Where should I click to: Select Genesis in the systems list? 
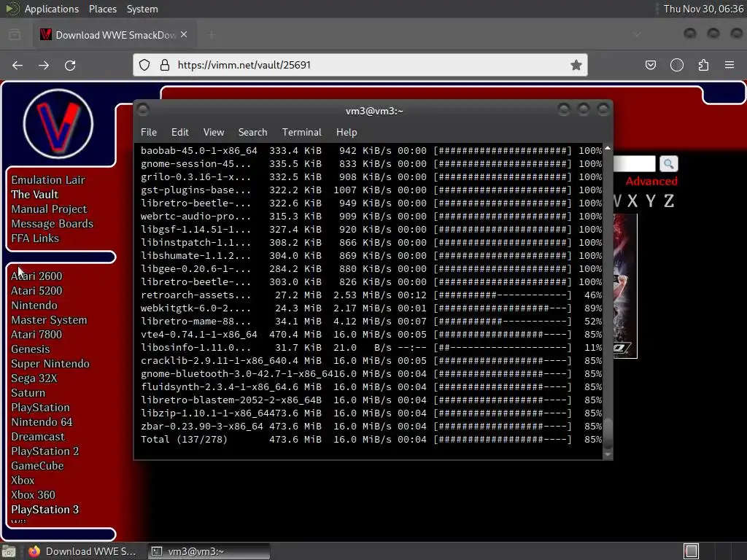coord(31,349)
